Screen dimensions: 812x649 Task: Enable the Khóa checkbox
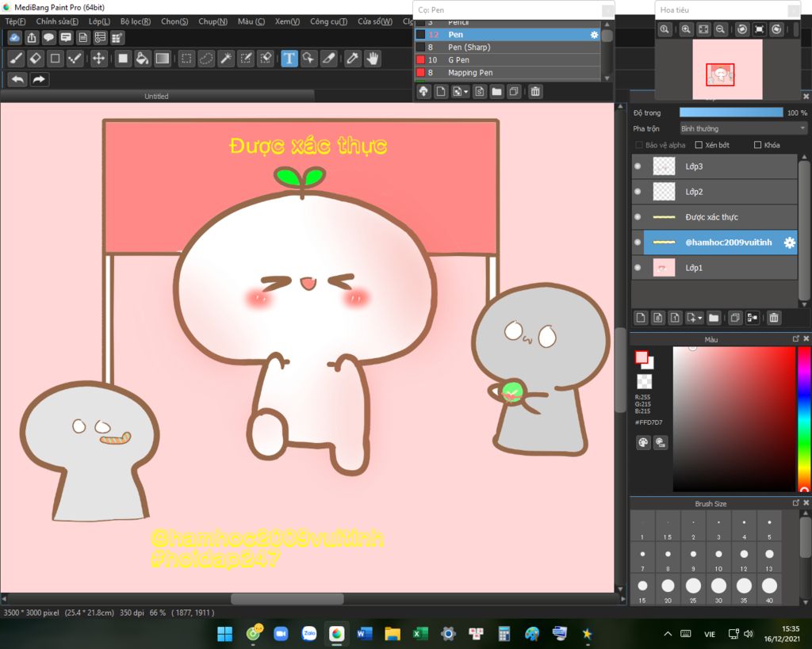pos(757,145)
